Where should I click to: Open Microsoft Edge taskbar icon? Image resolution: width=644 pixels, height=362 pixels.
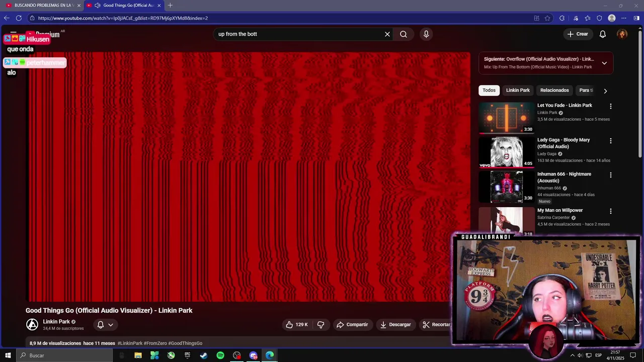tap(270, 355)
